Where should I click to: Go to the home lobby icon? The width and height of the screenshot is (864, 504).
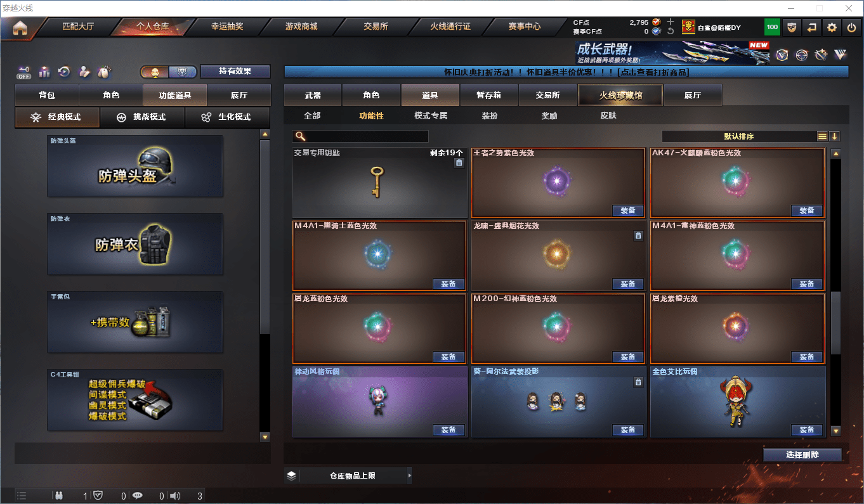20,28
